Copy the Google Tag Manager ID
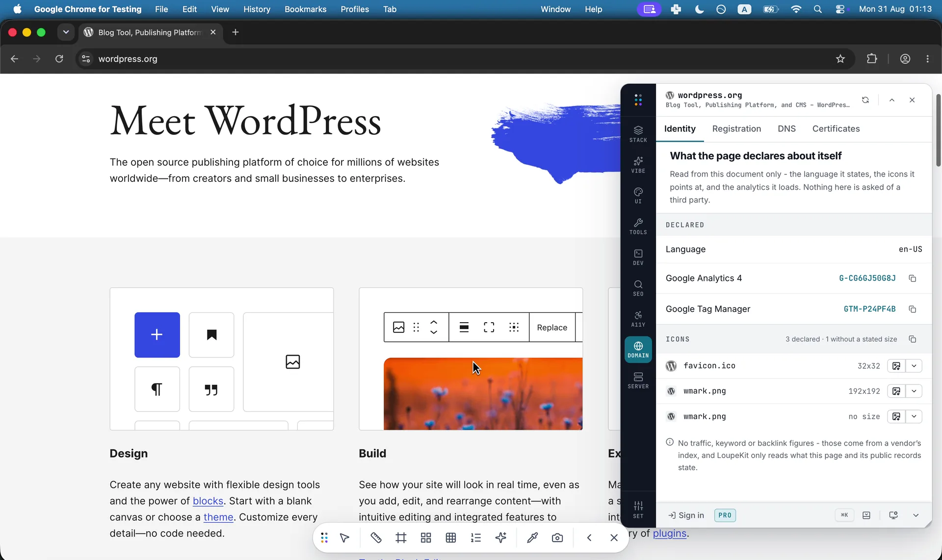This screenshot has width=942, height=560. tap(912, 309)
